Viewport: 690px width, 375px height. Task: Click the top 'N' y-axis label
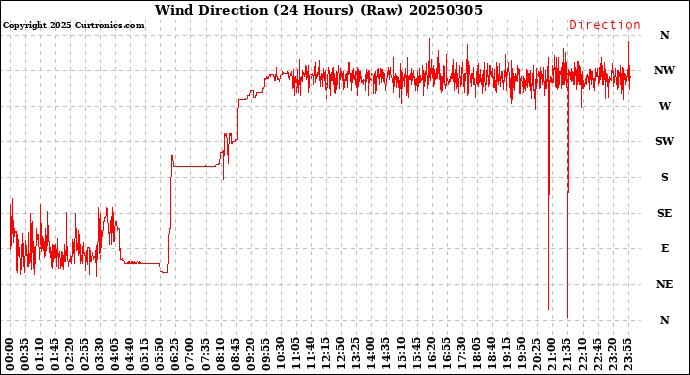click(664, 35)
